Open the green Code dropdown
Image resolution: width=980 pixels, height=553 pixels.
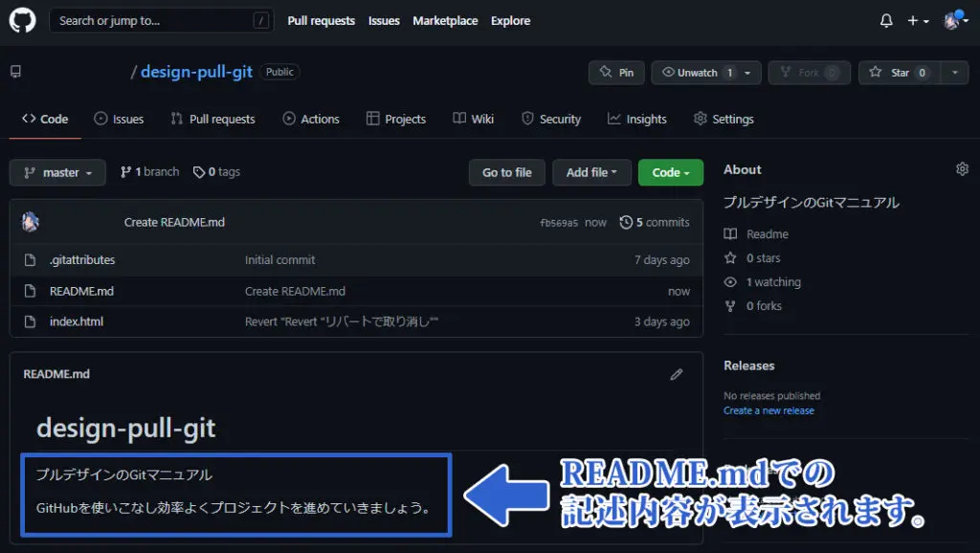coord(670,172)
